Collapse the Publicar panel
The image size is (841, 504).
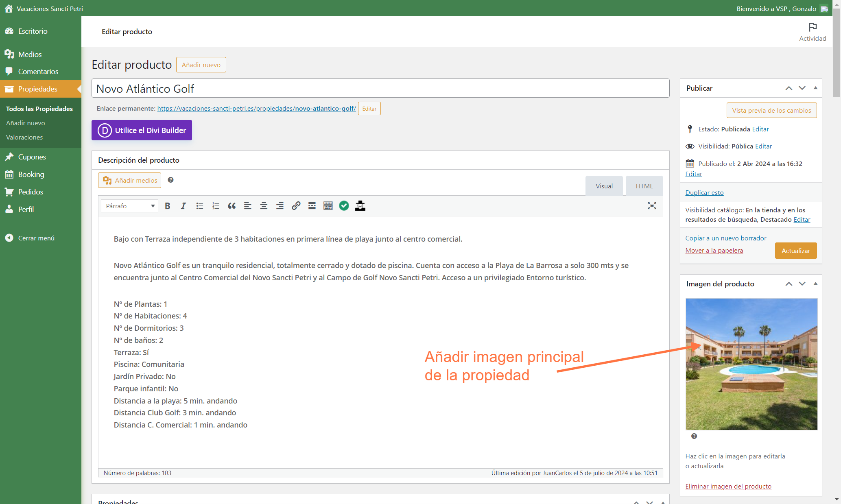[x=815, y=88]
